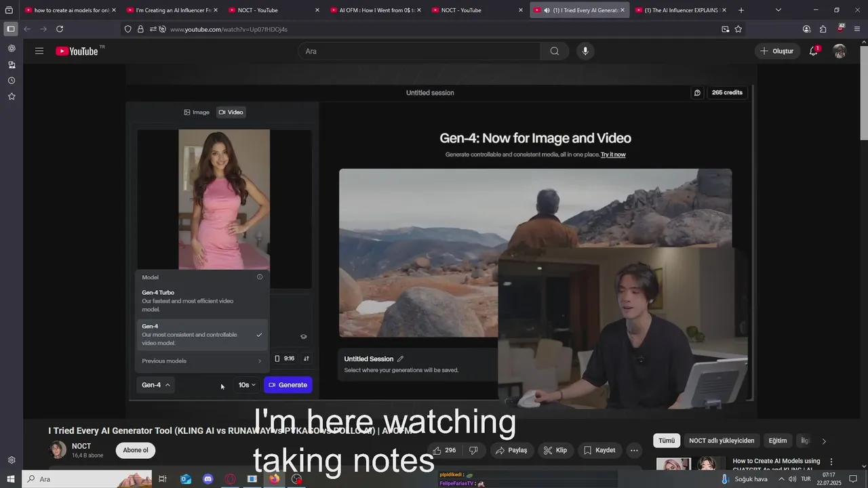Toggle browser sidebar panel button
This screenshot has width=868, height=488.
pyautogui.click(x=10, y=29)
